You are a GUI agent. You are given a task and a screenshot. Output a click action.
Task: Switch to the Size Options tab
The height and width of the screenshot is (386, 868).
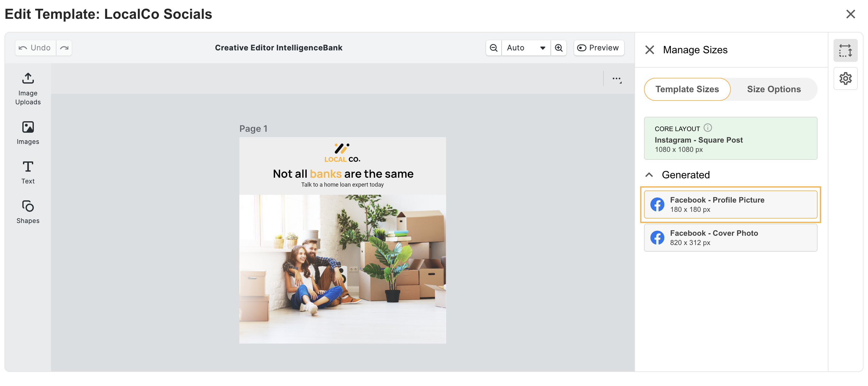[x=774, y=89]
